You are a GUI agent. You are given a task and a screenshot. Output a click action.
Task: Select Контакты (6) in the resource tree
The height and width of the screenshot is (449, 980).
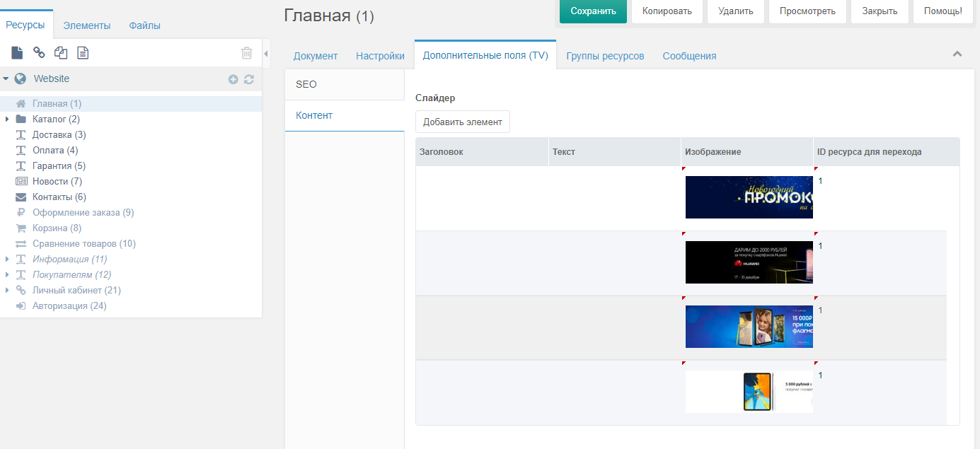point(59,197)
